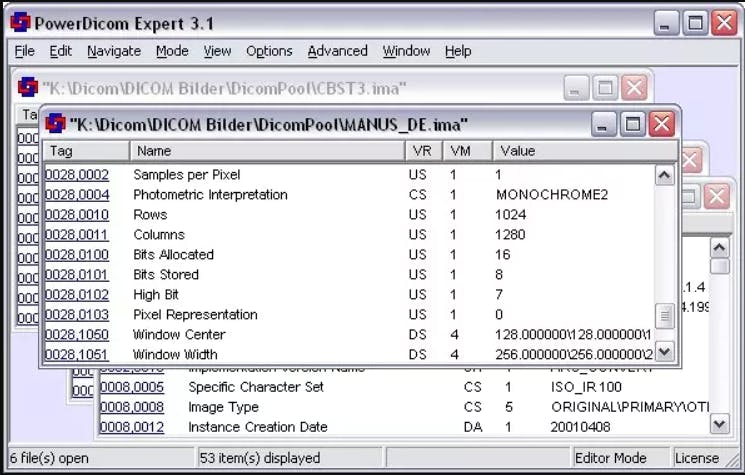Click the MANUS_DE.ima window icon
This screenshot has width=745, height=475.
click(55, 124)
